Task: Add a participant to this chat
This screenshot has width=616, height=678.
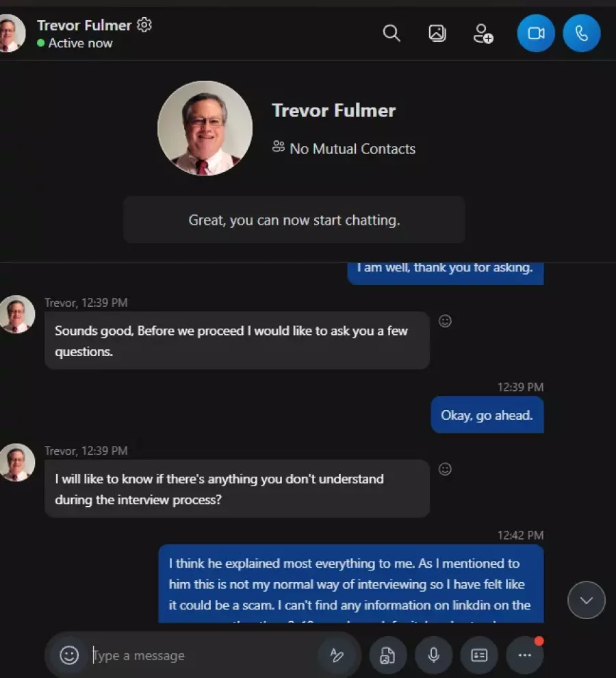Action: coord(483,34)
